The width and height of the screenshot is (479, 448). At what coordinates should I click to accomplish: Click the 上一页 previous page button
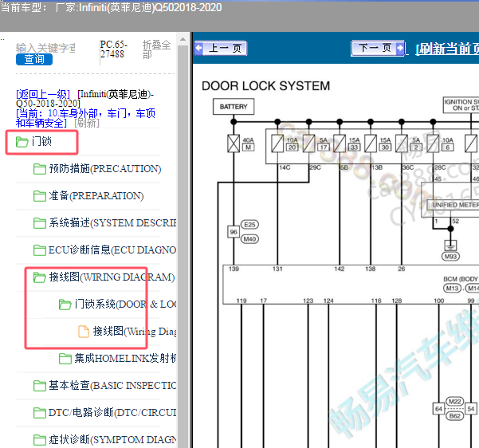pyautogui.click(x=221, y=49)
